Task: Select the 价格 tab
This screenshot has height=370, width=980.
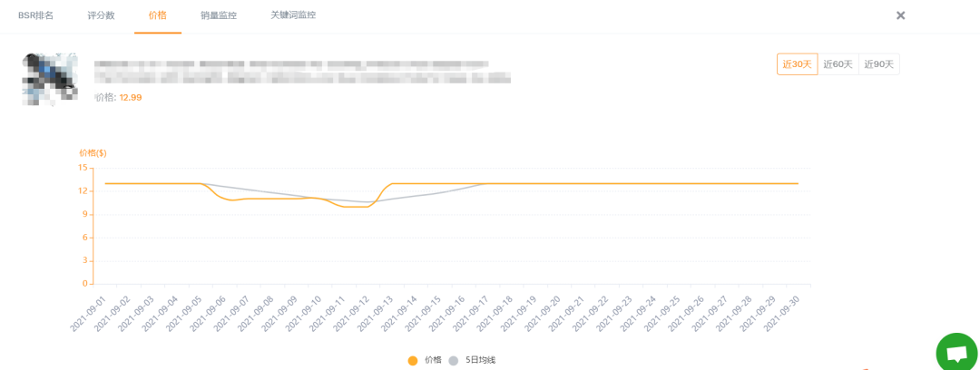Action: 157,15
